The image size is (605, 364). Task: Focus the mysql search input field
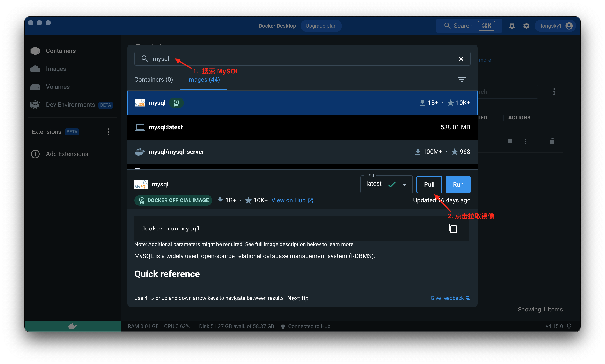click(x=302, y=59)
